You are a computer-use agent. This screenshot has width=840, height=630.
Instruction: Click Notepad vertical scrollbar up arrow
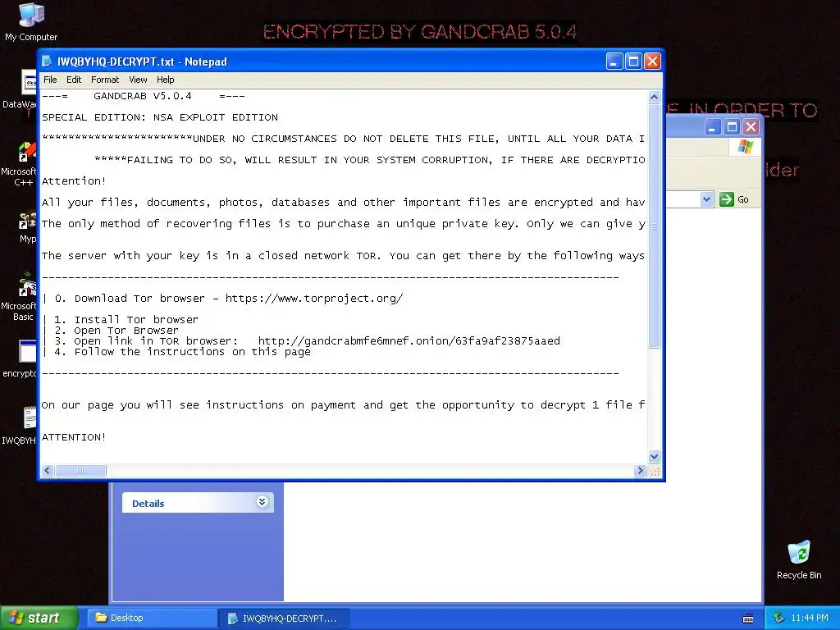[x=654, y=97]
